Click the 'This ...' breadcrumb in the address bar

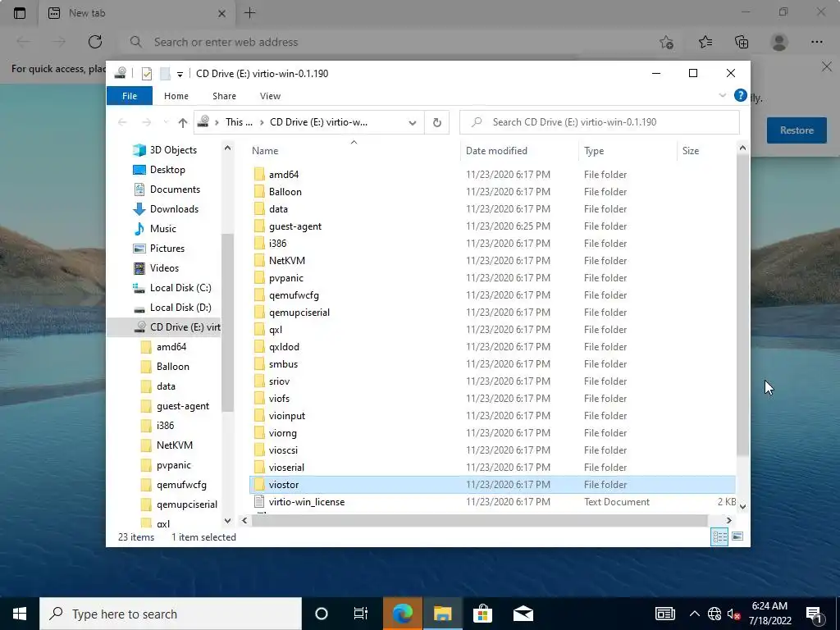[x=239, y=122]
